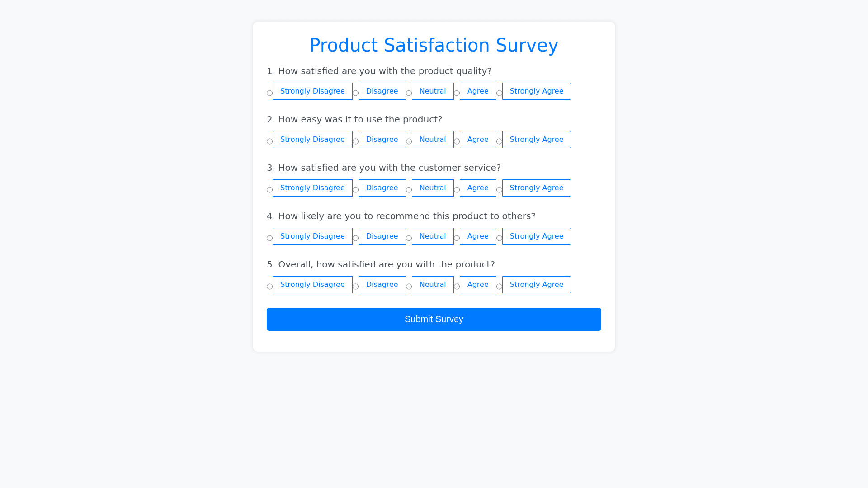This screenshot has height=488, width=868.
Task: Click the Submit Survey button
Action: [434, 319]
